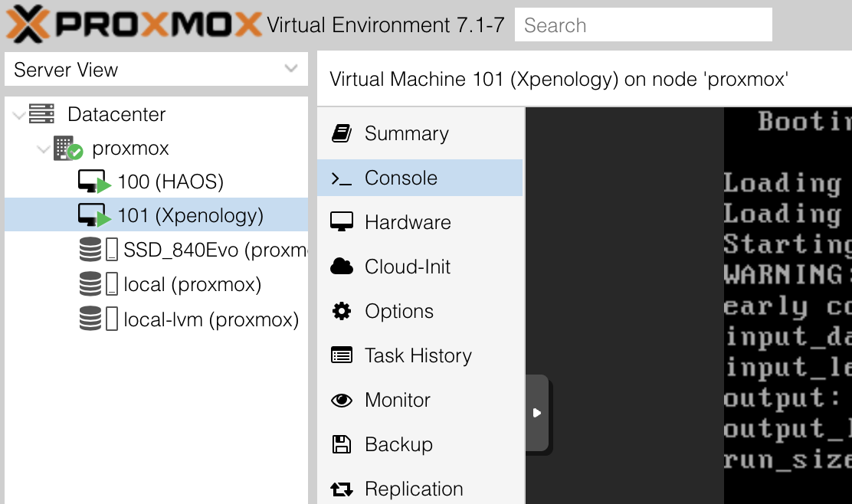Image resolution: width=852 pixels, height=504 pixels.
Task: Open the Options tab
Action: 419,311
